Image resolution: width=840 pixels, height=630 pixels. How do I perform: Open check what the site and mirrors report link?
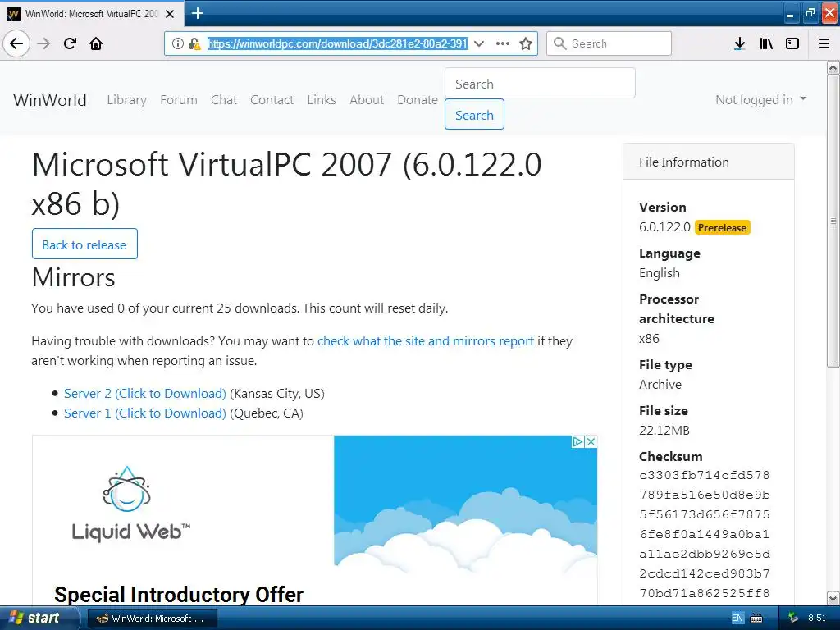(x=426, y=340)
